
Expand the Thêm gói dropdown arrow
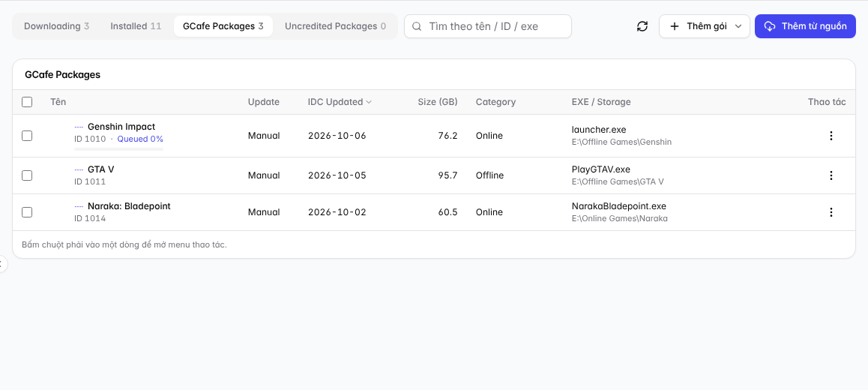738,26
